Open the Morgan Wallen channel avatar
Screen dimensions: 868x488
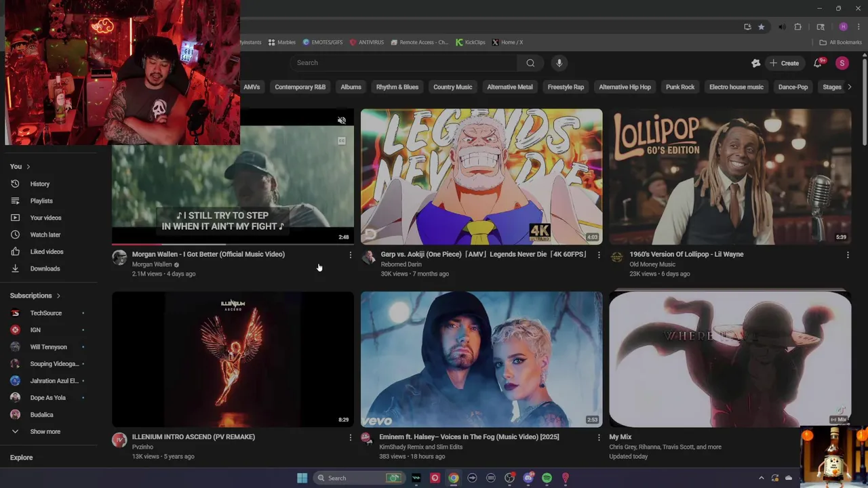[x=119, y=258]
